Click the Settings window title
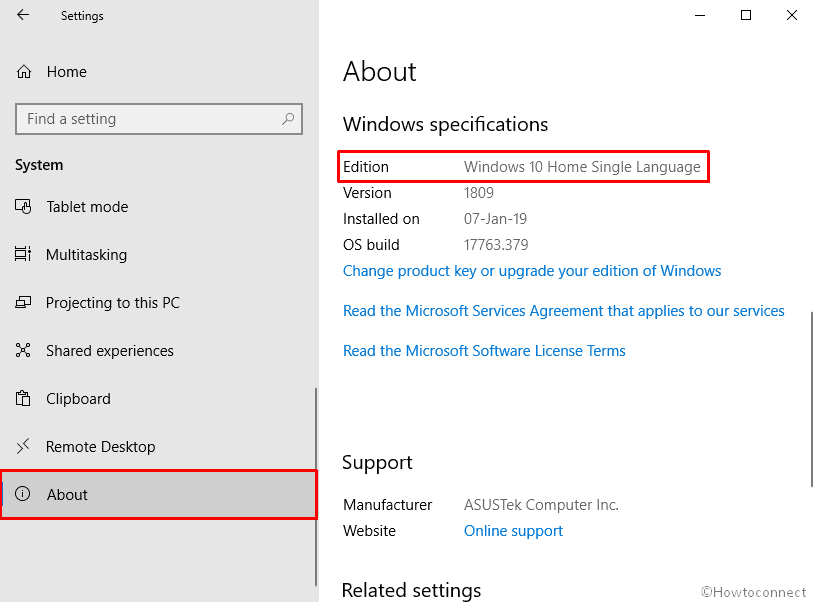Screen dimensions: 814x602 click(x=82, y=16)
